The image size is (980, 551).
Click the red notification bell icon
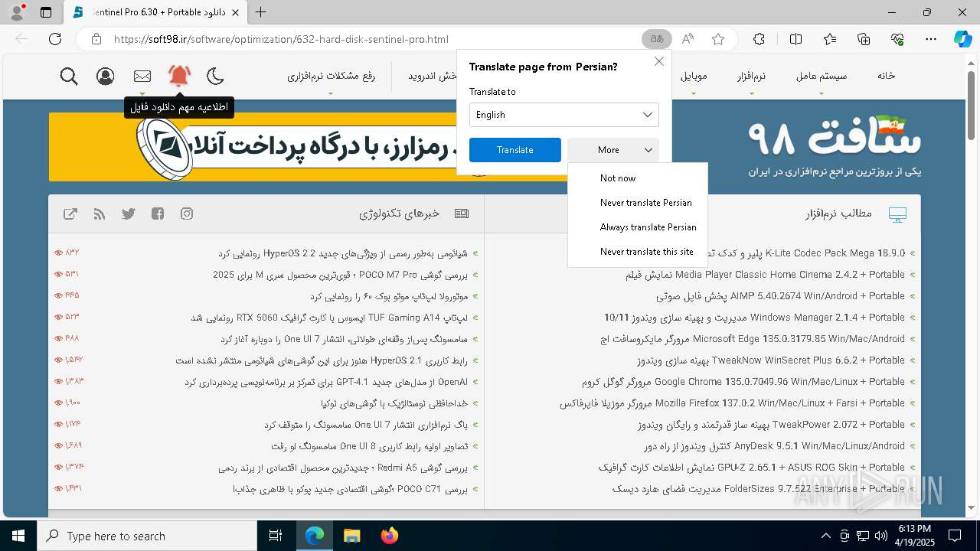click(179, 76)
